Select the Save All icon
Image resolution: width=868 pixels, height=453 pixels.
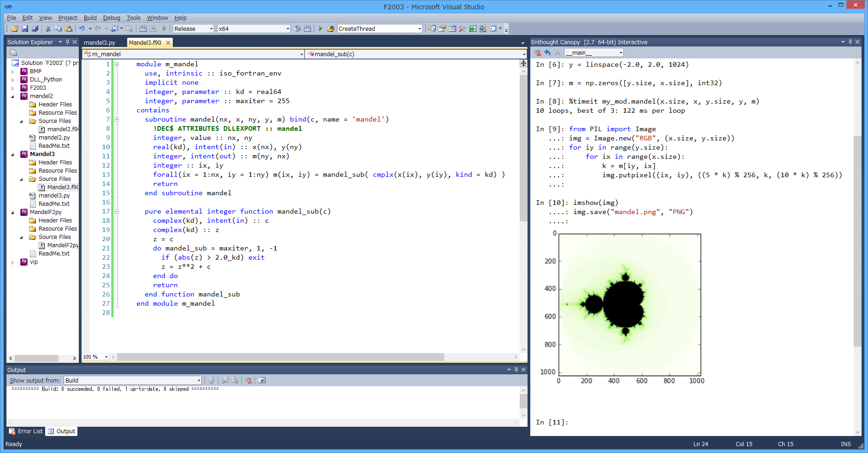35,29
